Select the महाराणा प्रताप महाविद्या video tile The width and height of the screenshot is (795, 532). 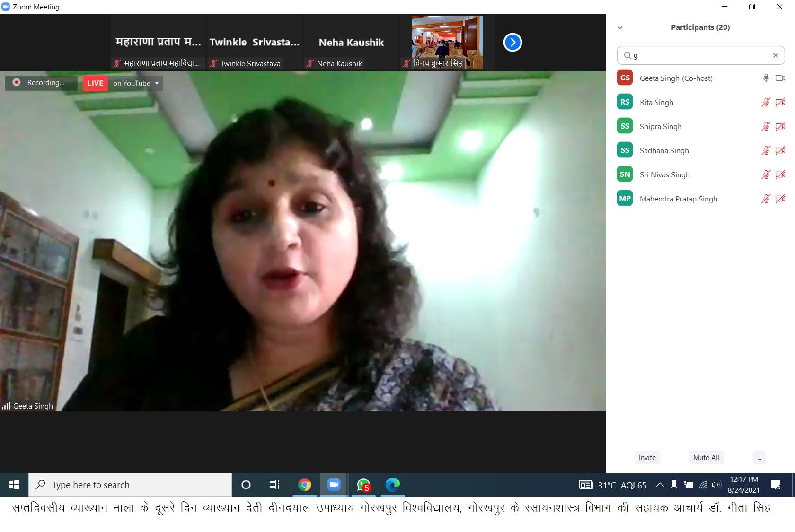click(x=158, y=43)
